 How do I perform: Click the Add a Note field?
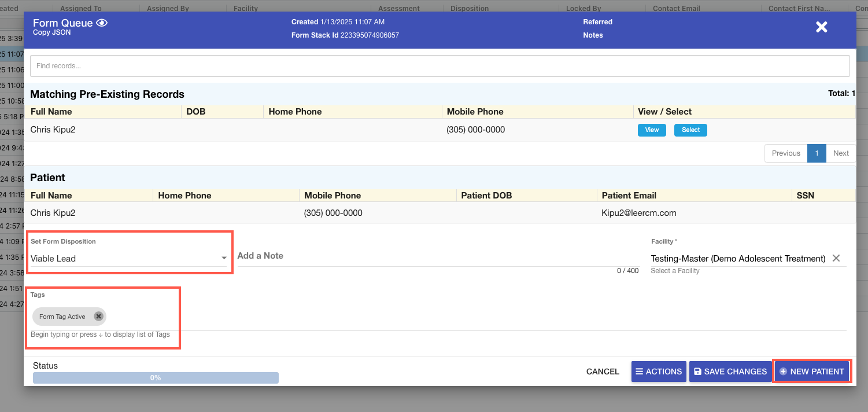[437, 256]
